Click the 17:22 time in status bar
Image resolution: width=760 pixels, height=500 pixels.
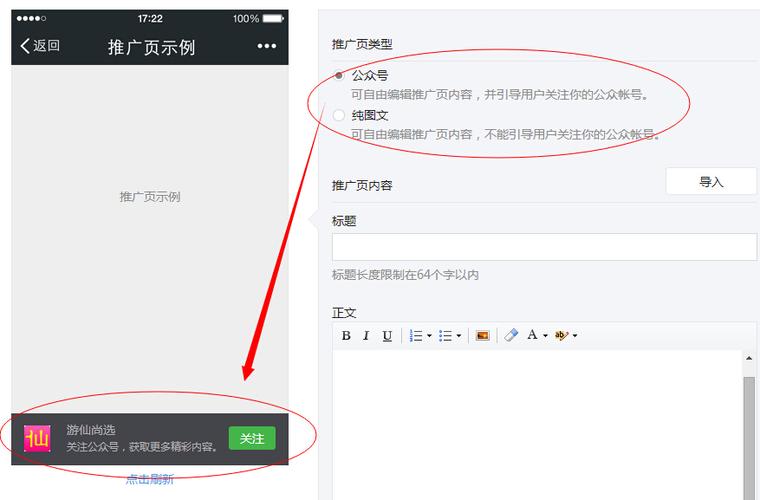coord(150,18)
